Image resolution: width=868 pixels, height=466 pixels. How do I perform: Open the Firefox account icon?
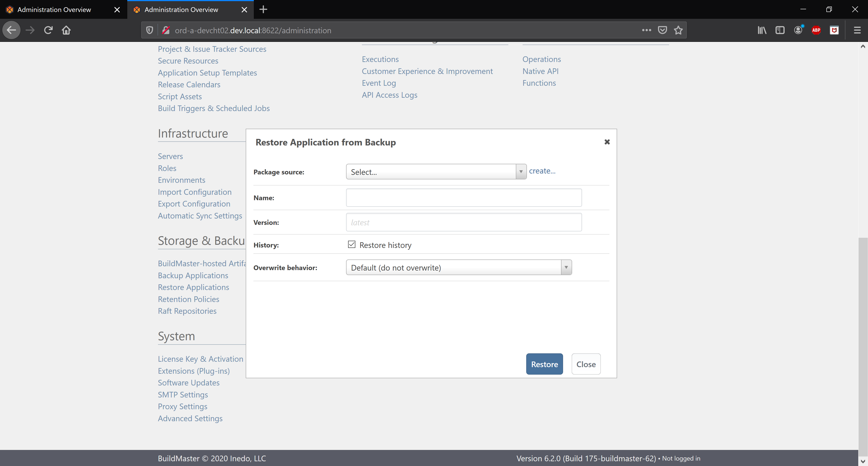click(798, 30)
